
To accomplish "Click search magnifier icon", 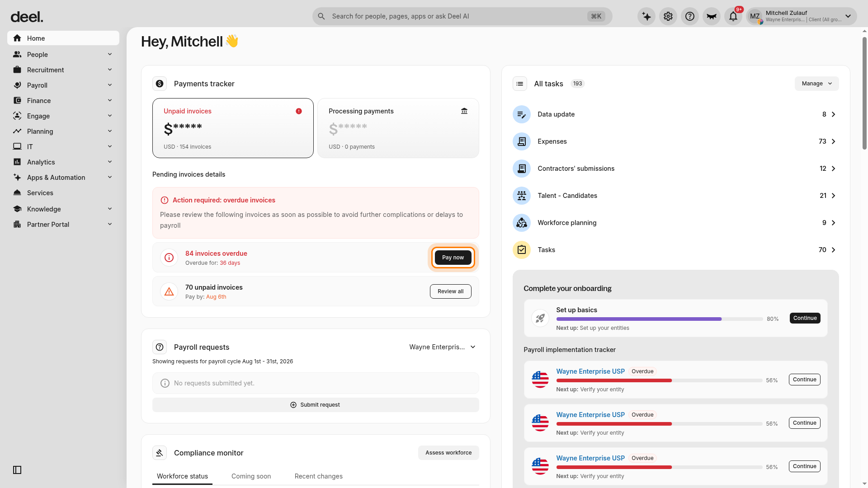I will point(321,16).
